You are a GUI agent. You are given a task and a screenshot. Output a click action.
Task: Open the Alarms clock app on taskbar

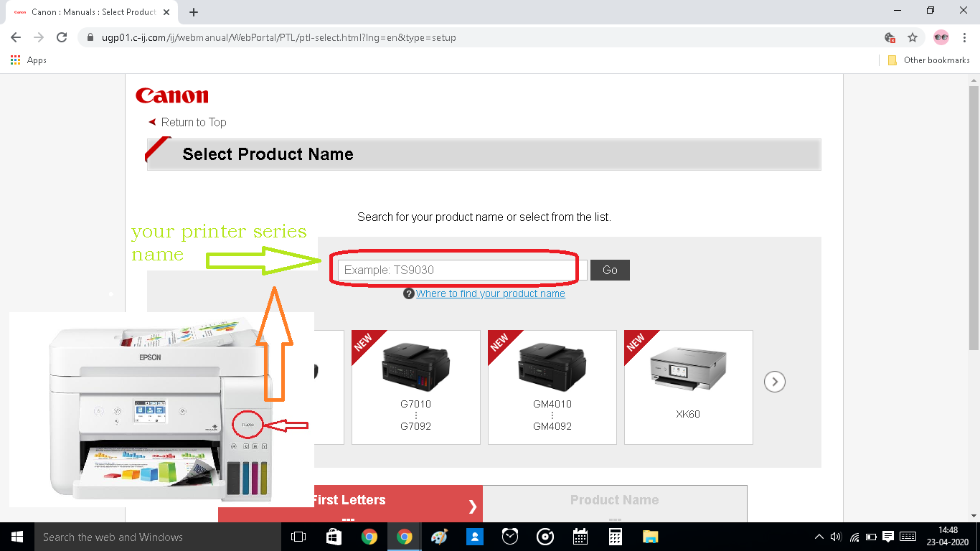(510, 537)
